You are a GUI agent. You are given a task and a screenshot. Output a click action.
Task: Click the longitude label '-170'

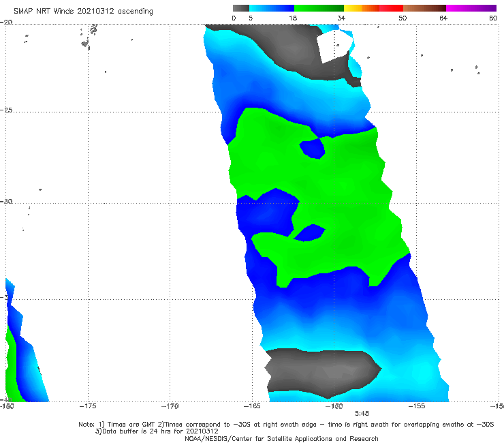click(170, 406)
